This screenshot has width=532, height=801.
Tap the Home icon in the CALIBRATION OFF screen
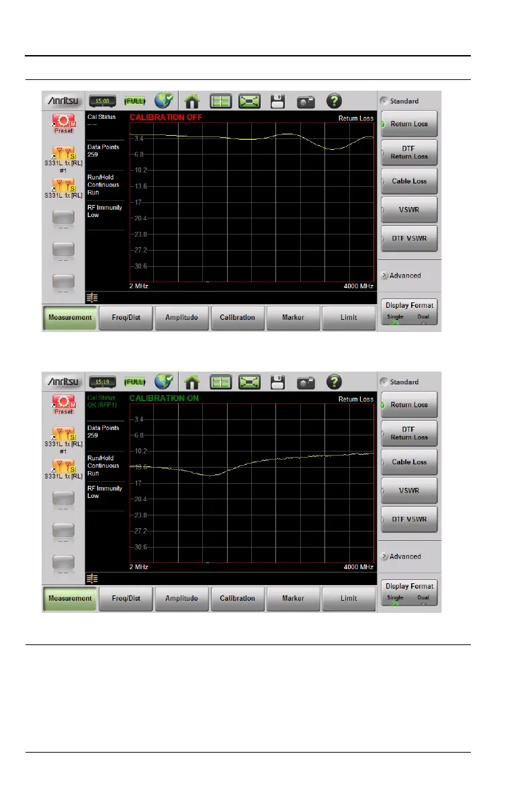coord(192,101)
